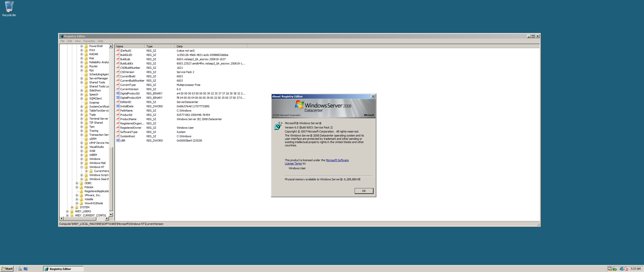644x272 pixels.
Task: Open the Edit menu
Action: (x=70, y=41)
